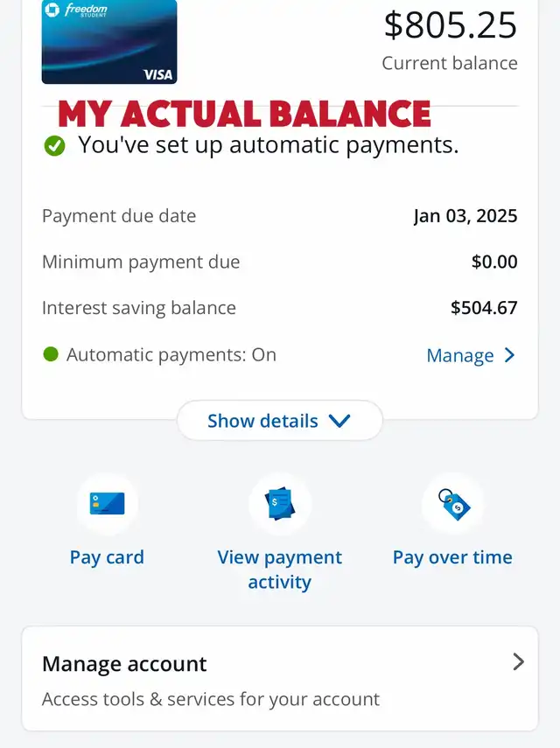Tap the Pay card icon

(x=107, y=503)
